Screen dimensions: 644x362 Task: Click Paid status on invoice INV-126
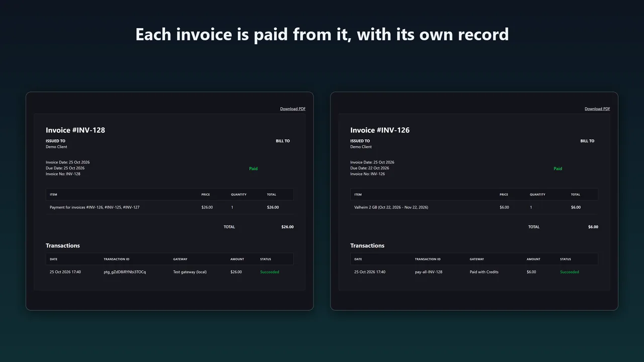pos(557,169)
